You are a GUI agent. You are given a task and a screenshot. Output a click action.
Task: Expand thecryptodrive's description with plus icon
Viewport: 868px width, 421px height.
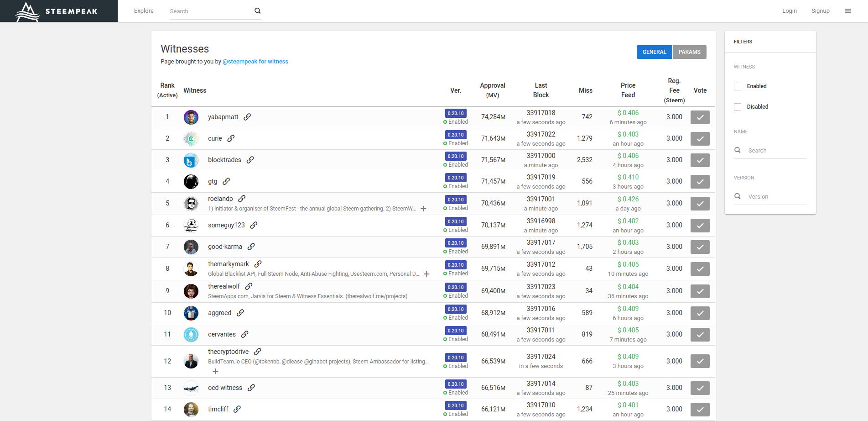[x=215, y=371]
